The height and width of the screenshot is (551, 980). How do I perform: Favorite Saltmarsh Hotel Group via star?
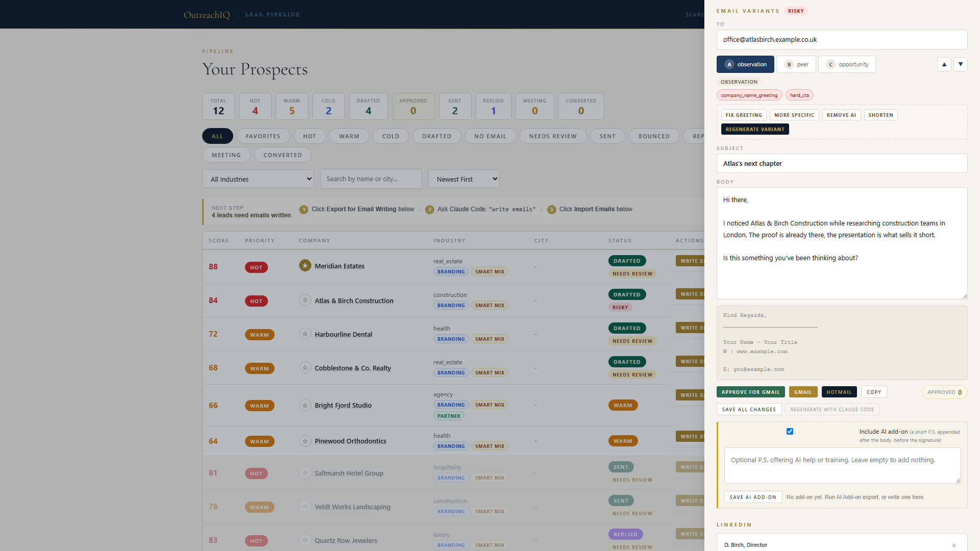pos(305,473)
